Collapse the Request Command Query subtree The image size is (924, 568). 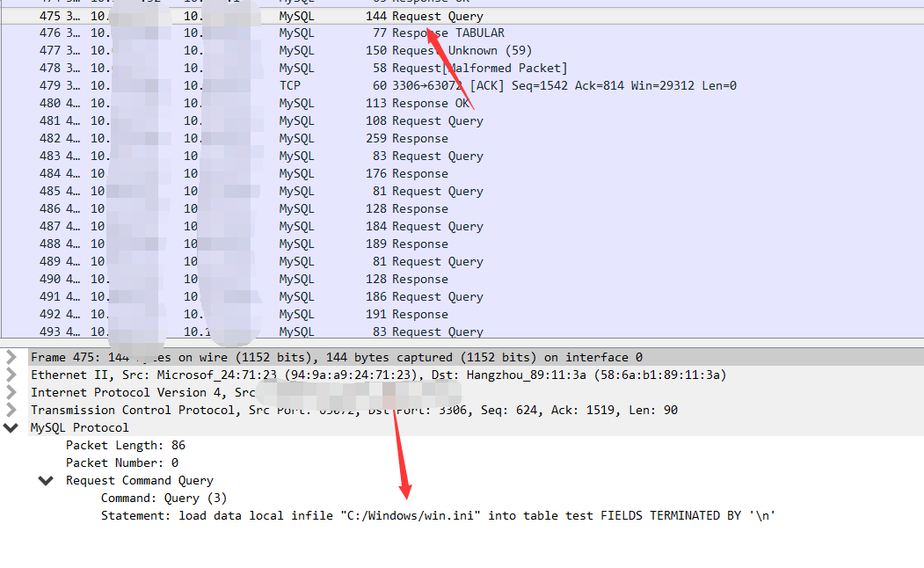pyautogui.click(x=46, y=481)
